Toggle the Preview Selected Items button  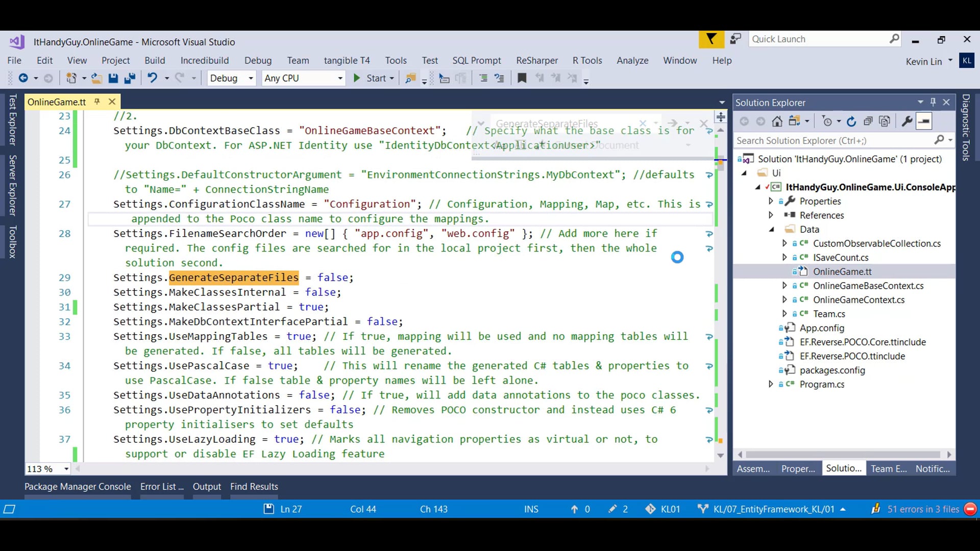[924, 121]
